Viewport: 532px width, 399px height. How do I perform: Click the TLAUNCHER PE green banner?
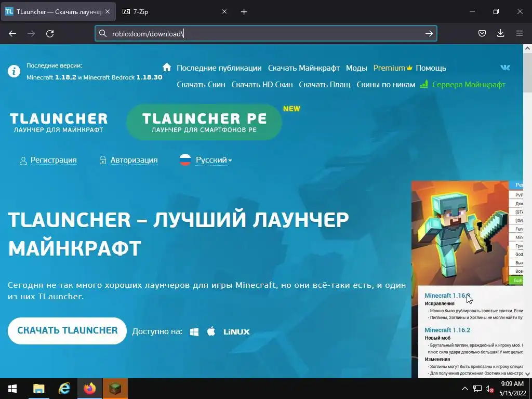[204, 122]
